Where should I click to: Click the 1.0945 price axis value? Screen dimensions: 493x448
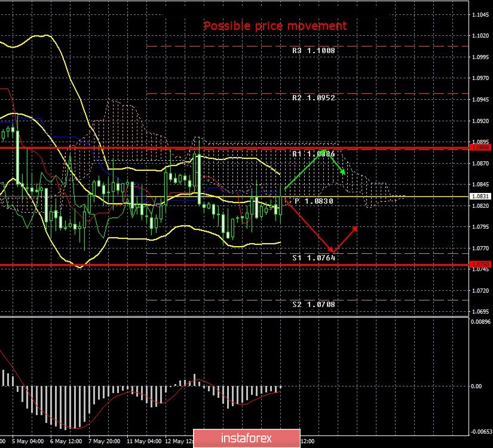(480, 100)
